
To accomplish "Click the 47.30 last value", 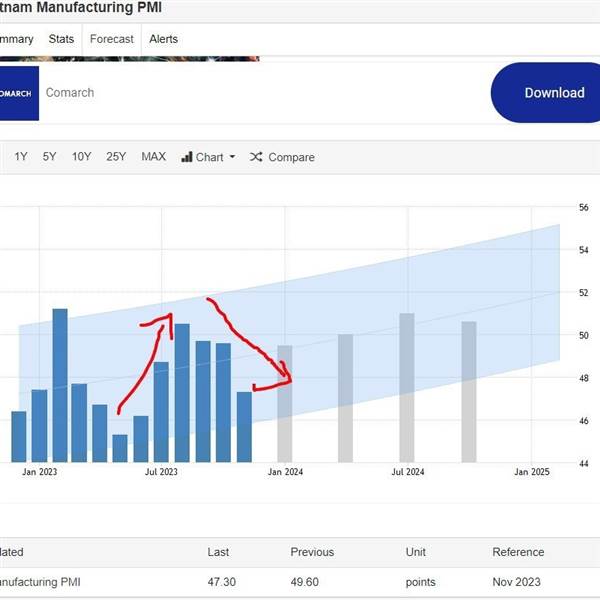I will pyautogui.click(x=222, y=582).
